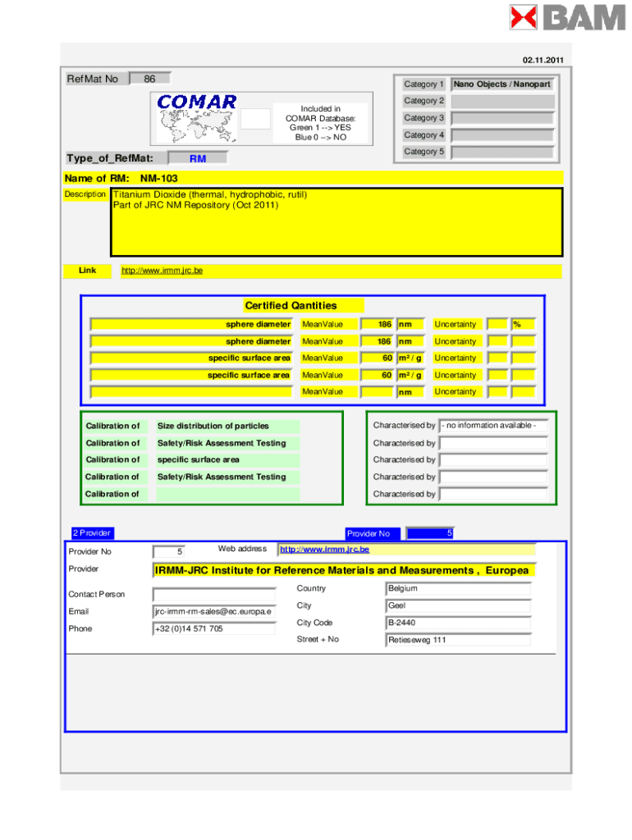Click the Size distribution of particles calibration field

[227, 427]
